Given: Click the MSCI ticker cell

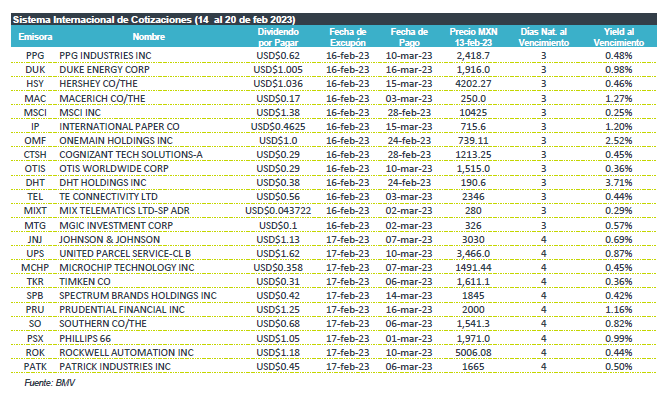Looking at the screenshot, I should pos(35,113).
